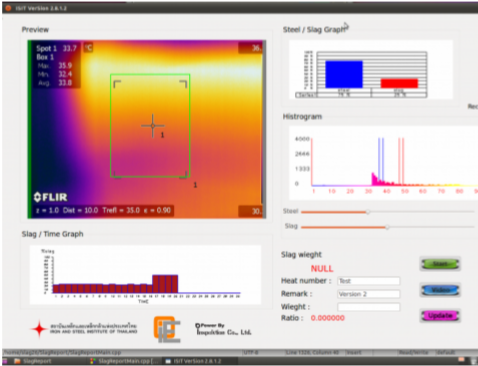Screen dimensions: 478x366
Task: Click the red Slag bar in graph
Action: point(399,83)
